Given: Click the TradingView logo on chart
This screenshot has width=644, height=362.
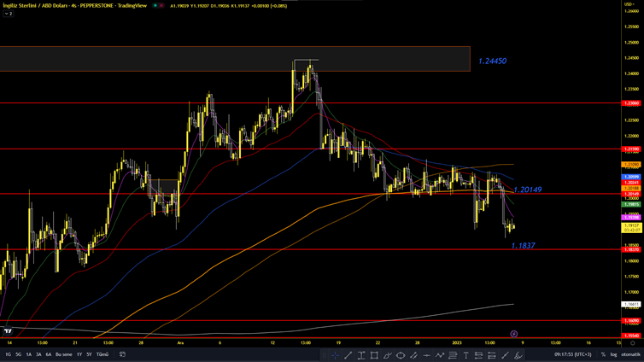Looking at the screenshot, I should pyautogui.click(x=8, y=331).
